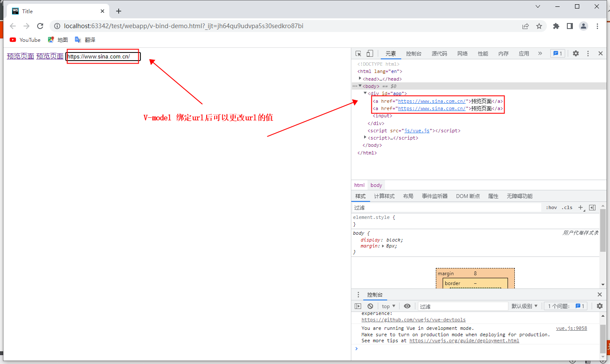Open the 默认级别 log level dropdown

pos(525,306)
